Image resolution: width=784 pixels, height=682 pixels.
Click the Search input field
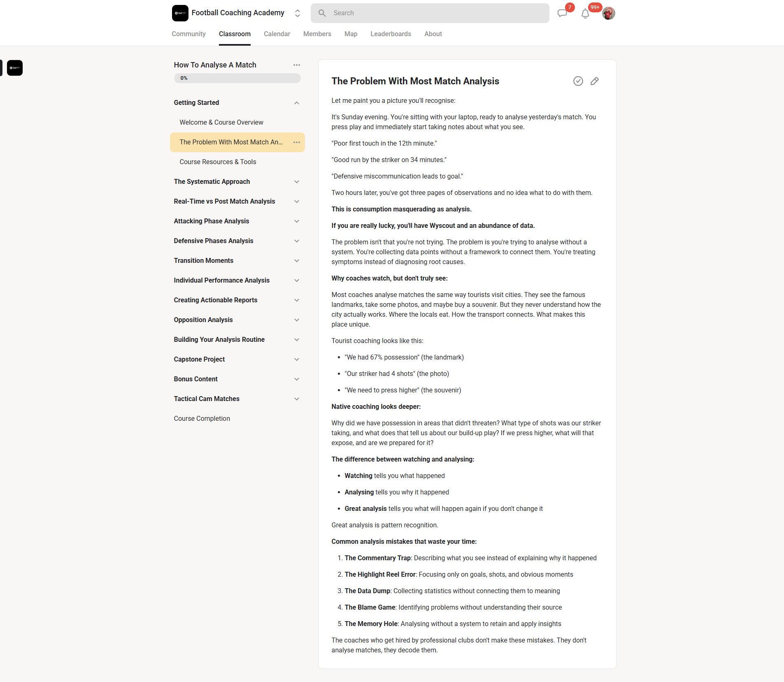[430, 13]
